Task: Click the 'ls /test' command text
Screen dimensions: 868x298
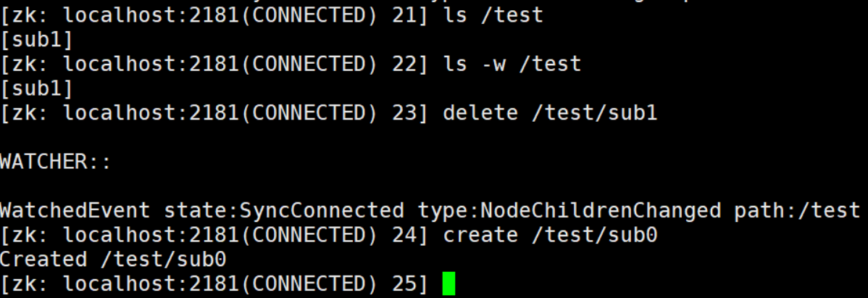Action: coord(493,15)
